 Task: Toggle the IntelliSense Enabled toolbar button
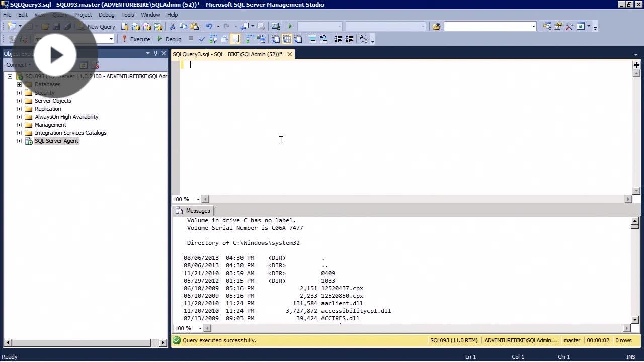click(x=235, y=39)
